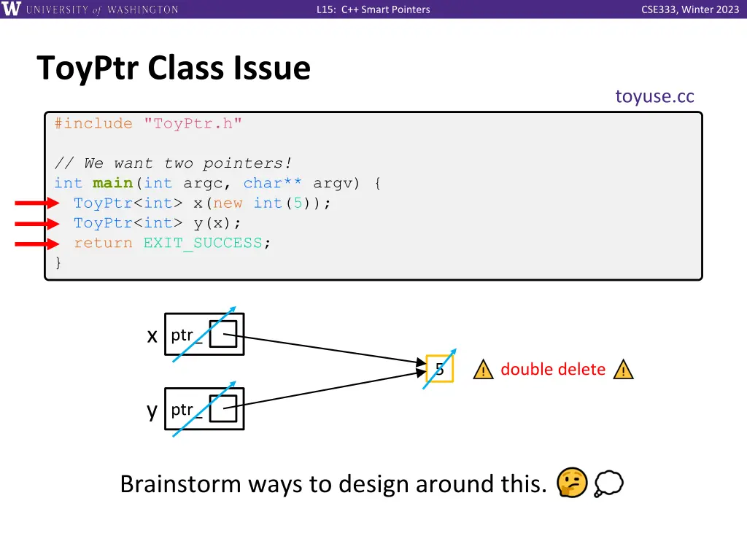The width and height of the screenshot is (747, 560).
Task: Click the 'ToyPtr<int> y(x);' code line
Action: click(x=158, y=223)
